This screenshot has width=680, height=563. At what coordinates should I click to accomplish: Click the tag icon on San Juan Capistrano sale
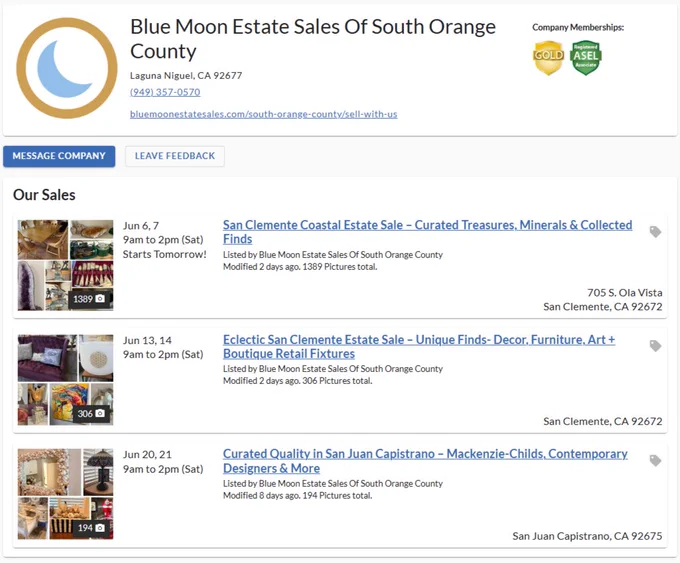(655, 460)
